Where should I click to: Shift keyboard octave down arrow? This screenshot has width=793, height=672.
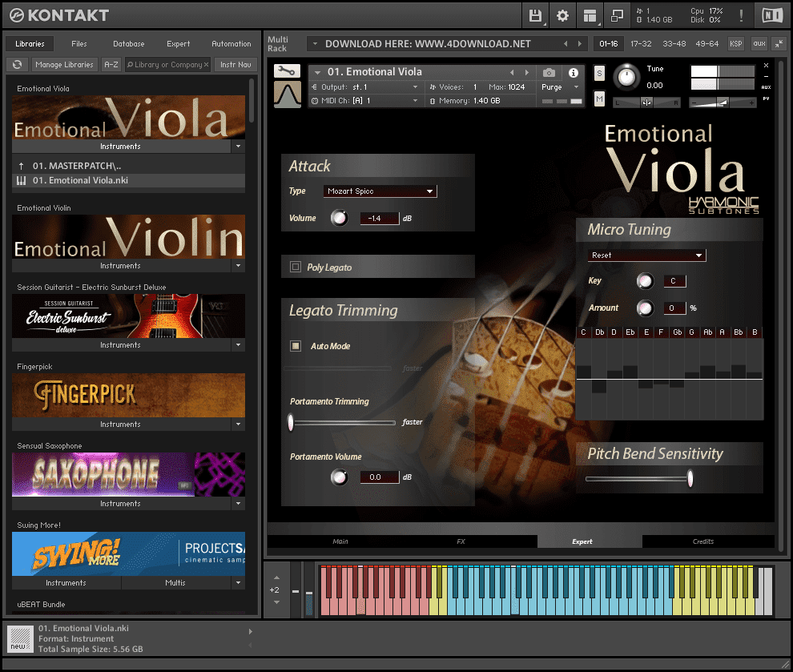click(x=276, y=602)
